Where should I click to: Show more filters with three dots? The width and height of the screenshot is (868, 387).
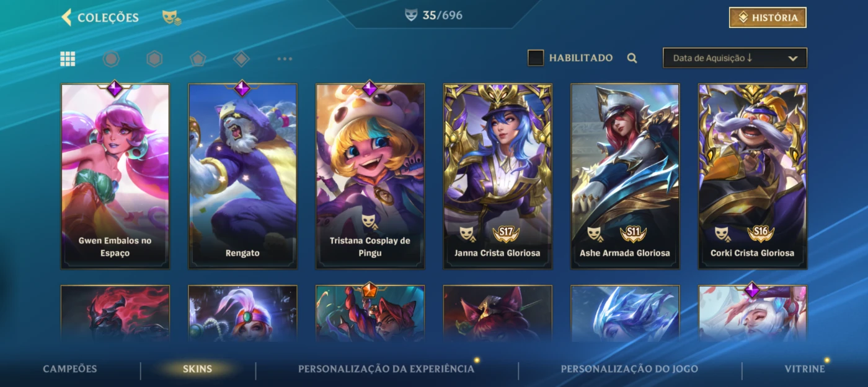[x=285, y=59]
